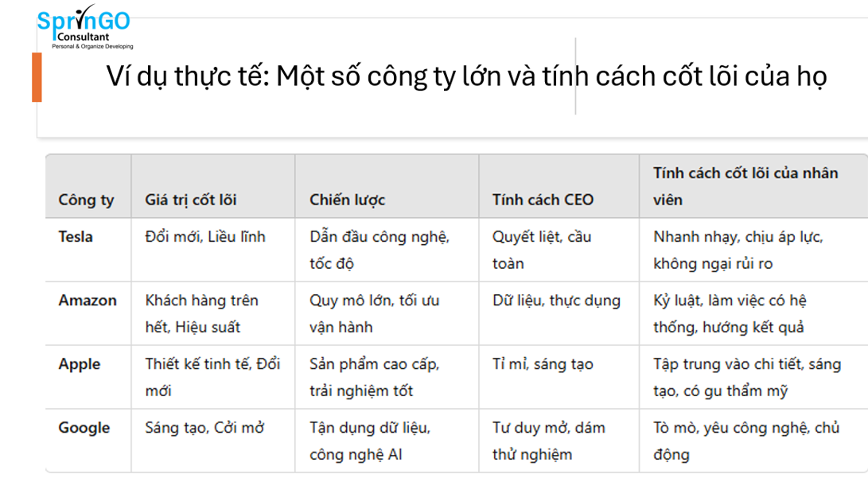This screenshot has width=868, height=478.
Task: Select the "Quyết liệt, cầu toàn" cell
Action: pos(542,250)
